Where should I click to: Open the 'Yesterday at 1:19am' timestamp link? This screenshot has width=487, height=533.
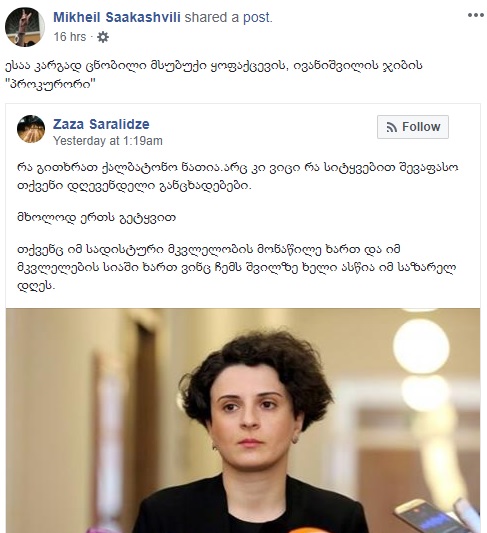[x=108, y=141]
